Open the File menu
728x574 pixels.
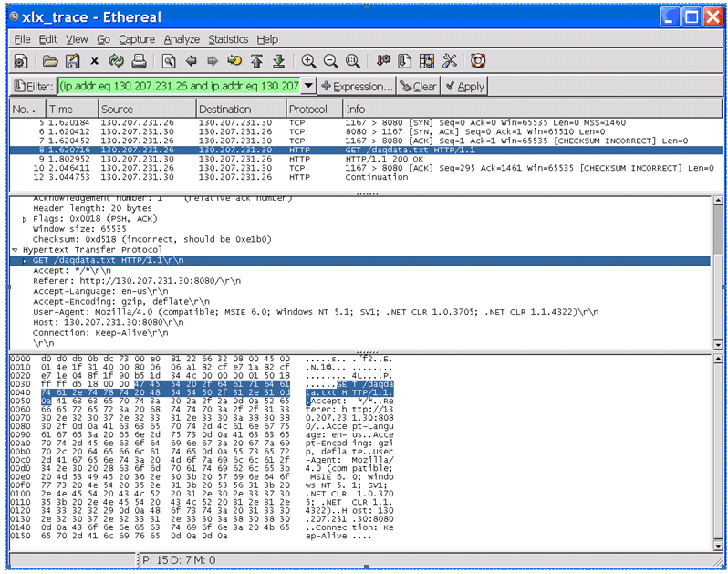(x=22, y=39)
